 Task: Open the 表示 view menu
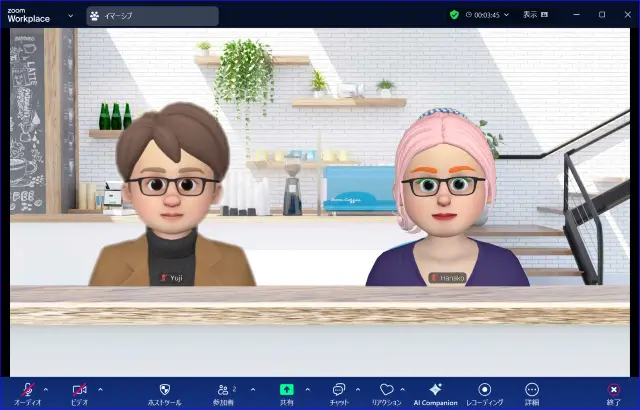click(536, 15)
